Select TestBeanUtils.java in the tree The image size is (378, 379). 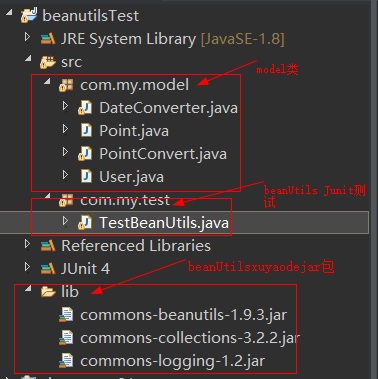tap(164, 223)
